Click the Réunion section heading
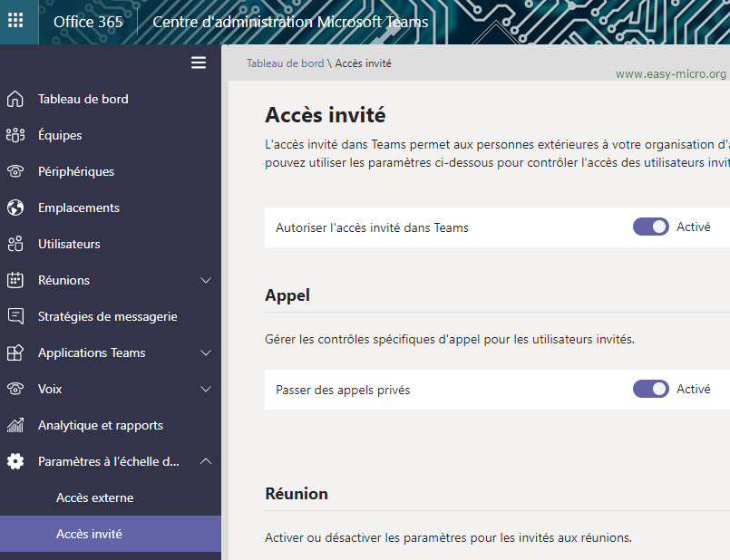 point(297,494)
